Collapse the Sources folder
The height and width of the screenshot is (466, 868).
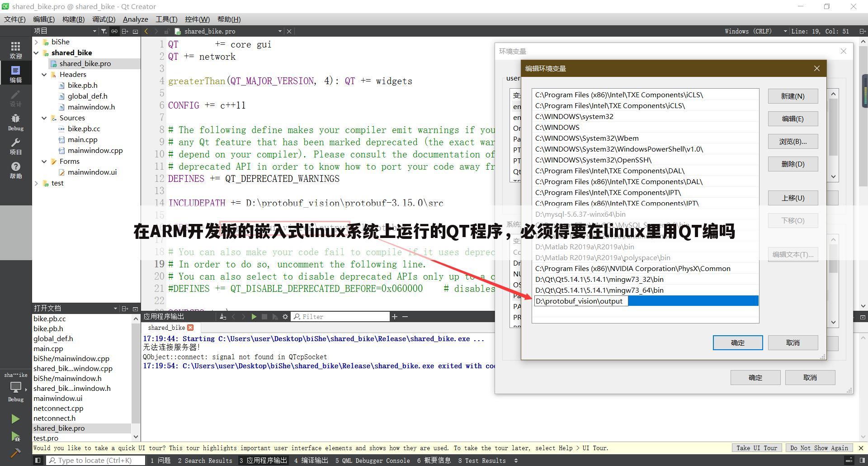click(44, 118)
